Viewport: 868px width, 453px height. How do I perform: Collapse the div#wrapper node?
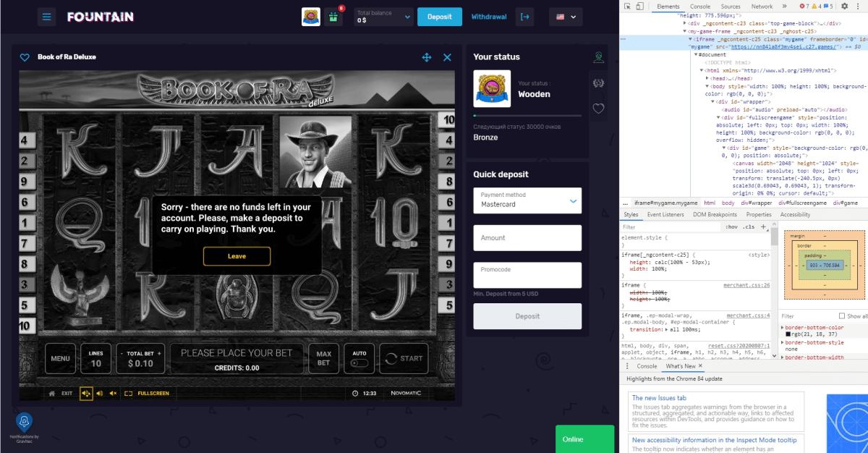pyautogui.click(x=712, y=101)
